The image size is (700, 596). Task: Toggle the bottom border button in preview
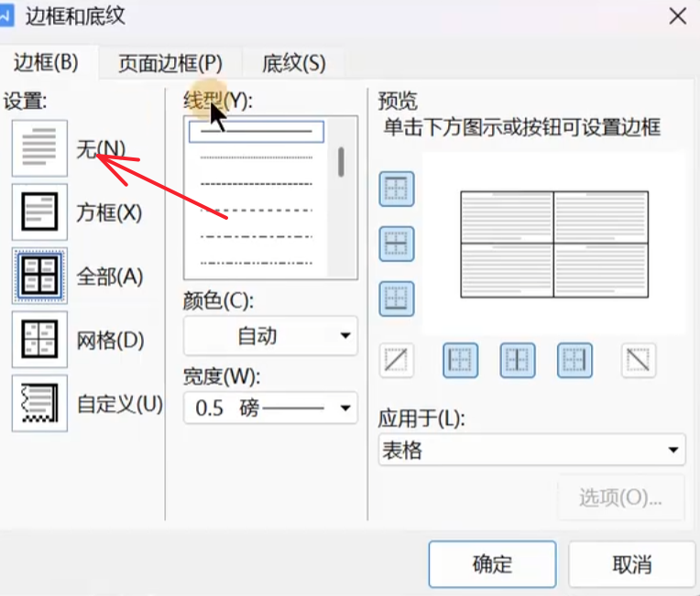tap(397, 298)
